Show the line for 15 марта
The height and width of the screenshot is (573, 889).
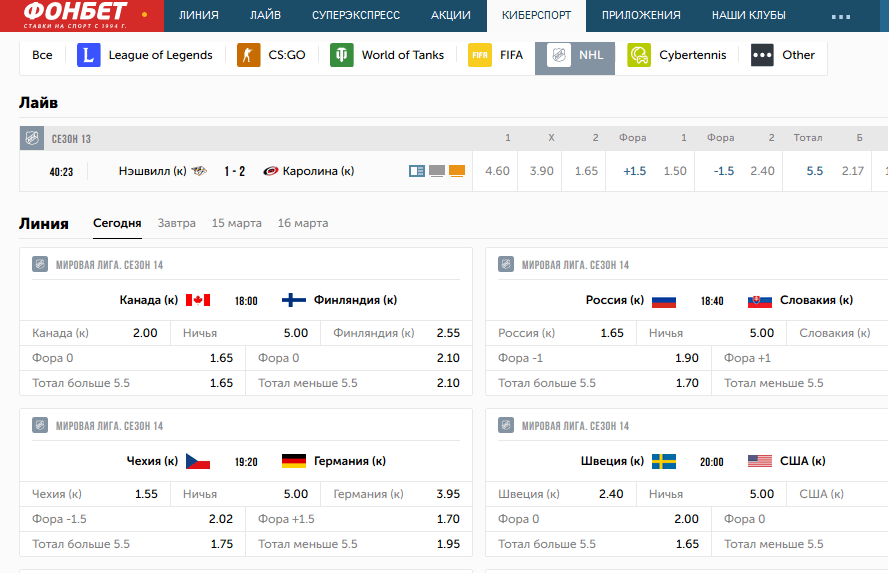click(236, 223)
